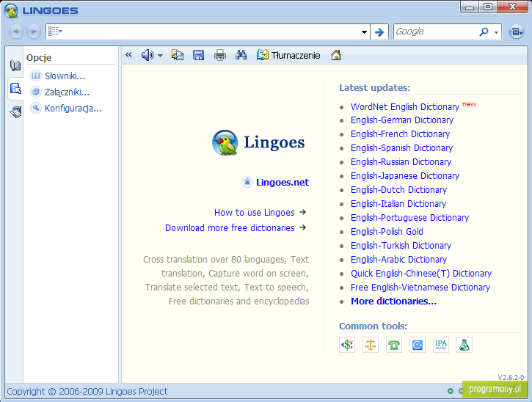Screen dimensions: 532x402
Task: Click the binoculars find icon
Action: click(x=241, y=55)
